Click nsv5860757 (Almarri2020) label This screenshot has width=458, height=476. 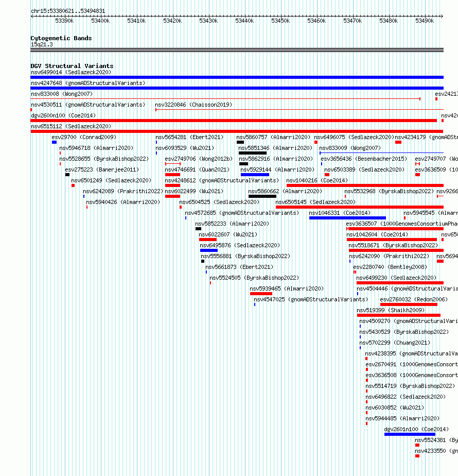[273, 137]
